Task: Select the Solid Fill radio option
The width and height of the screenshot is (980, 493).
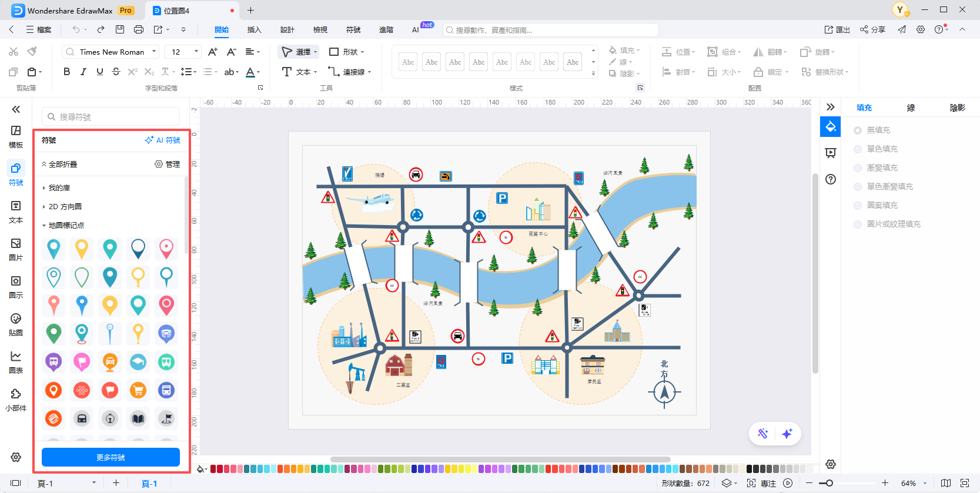Action: point(858,149)
